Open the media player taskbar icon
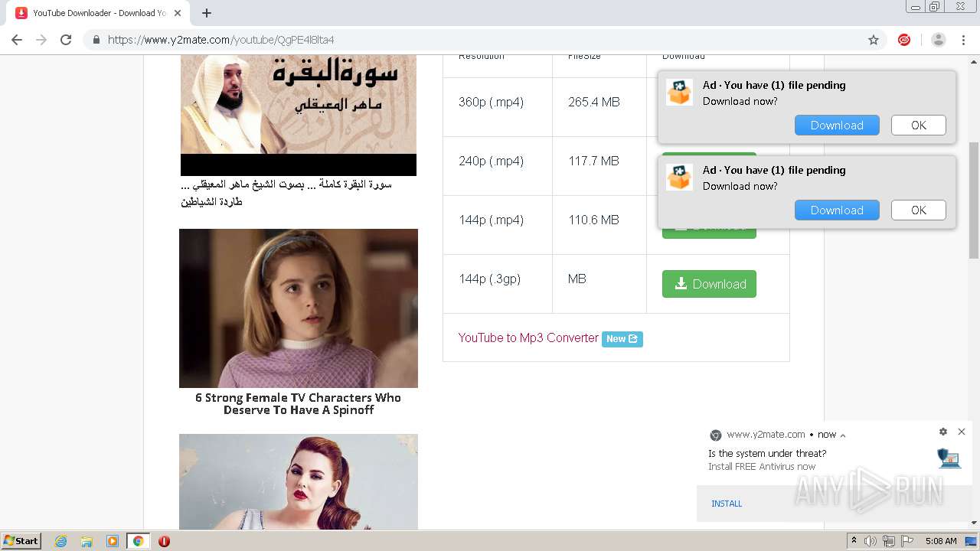The image size is (980, 551). [x=113, y=541]
